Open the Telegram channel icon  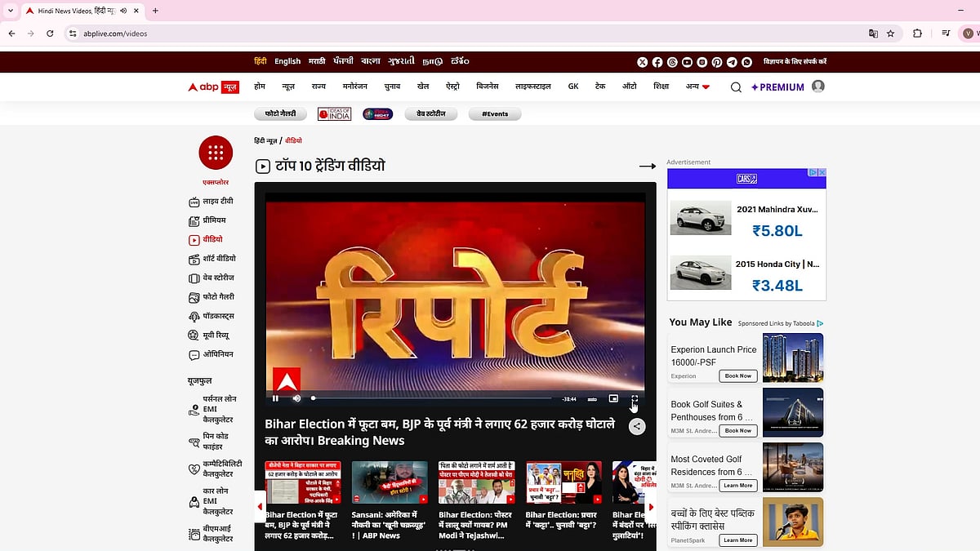731,61
